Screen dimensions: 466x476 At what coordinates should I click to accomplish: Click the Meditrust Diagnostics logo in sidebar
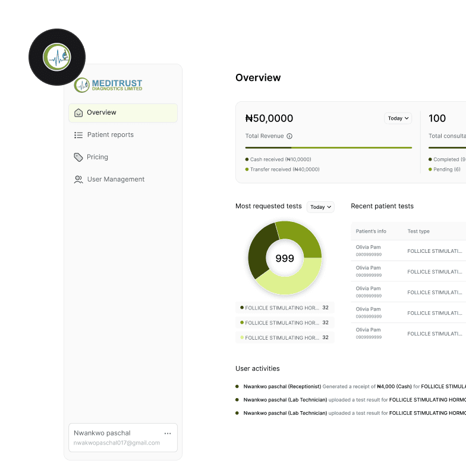pyautogui.click(x=108, y=85)
